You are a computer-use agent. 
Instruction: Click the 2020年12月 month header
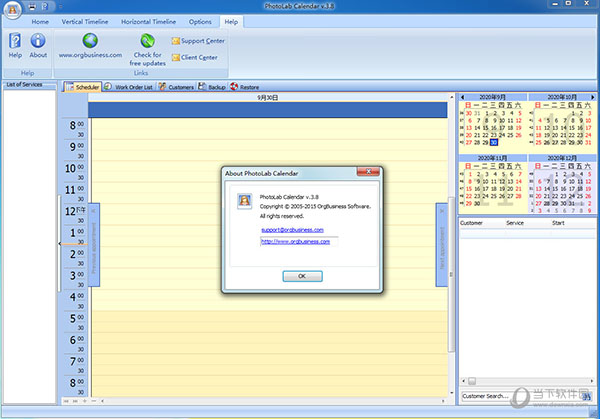coord(562,158)
